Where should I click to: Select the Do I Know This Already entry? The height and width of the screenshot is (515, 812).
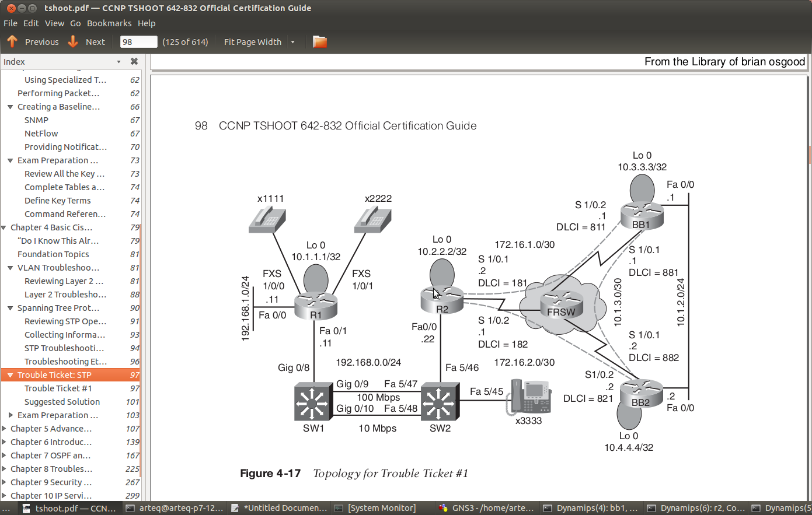click(58, 241)
